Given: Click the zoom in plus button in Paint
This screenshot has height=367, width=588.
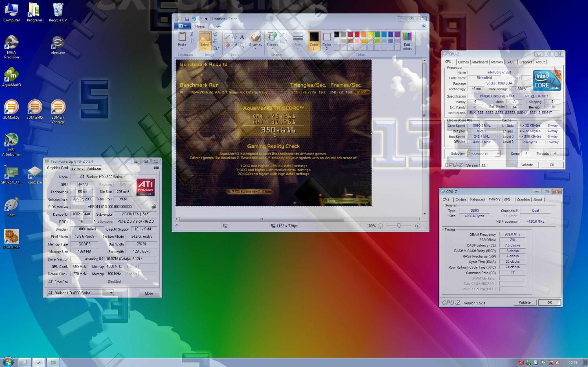Looking at the screenshot, I should point(417,226).
